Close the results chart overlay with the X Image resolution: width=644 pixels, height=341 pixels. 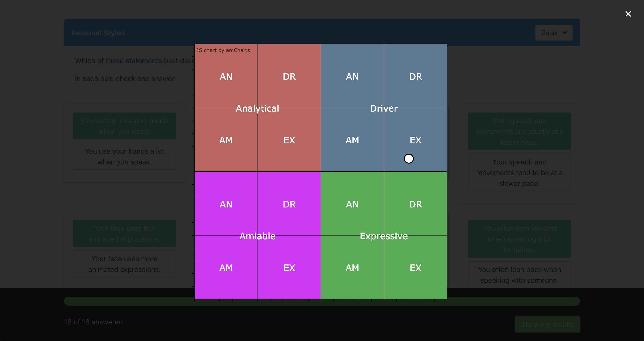click(x=628, y=14)
